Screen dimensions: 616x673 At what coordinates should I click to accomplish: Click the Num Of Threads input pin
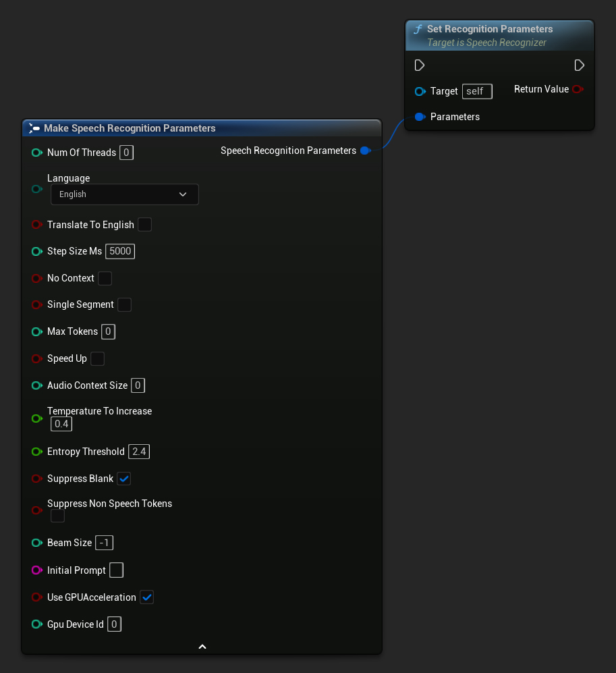[x=36, y=153]
